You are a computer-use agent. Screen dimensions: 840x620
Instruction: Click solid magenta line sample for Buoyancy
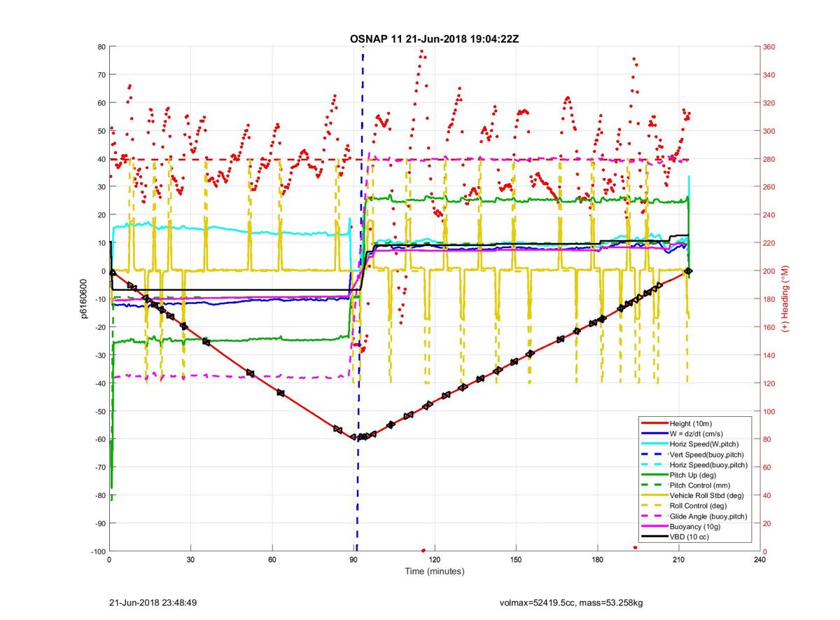(654, 526)
